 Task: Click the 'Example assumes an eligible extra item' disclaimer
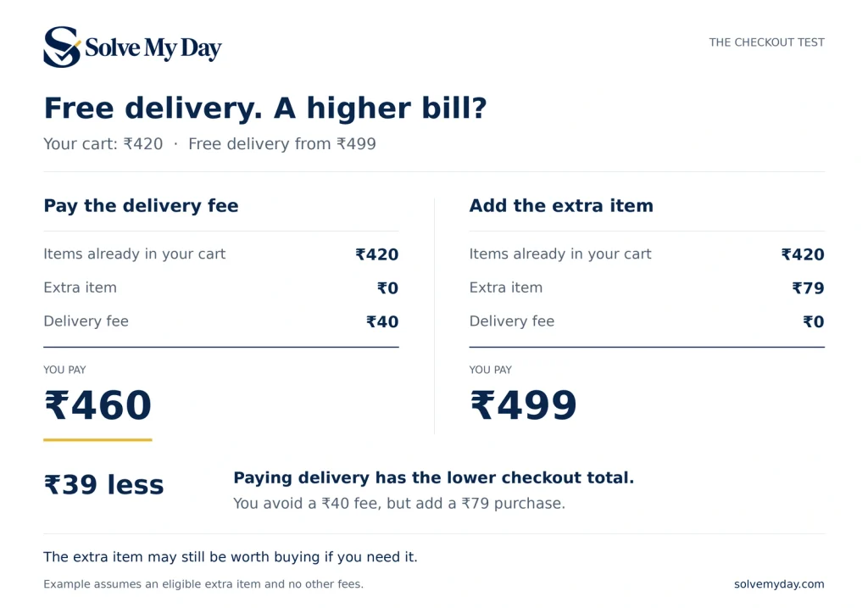click(x=203, y=584)
